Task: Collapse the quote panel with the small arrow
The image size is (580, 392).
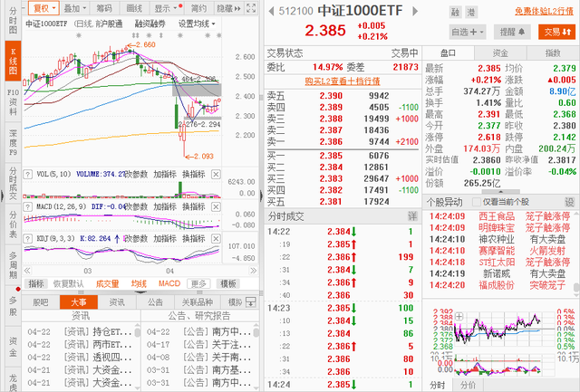Action: coord(501,192)
